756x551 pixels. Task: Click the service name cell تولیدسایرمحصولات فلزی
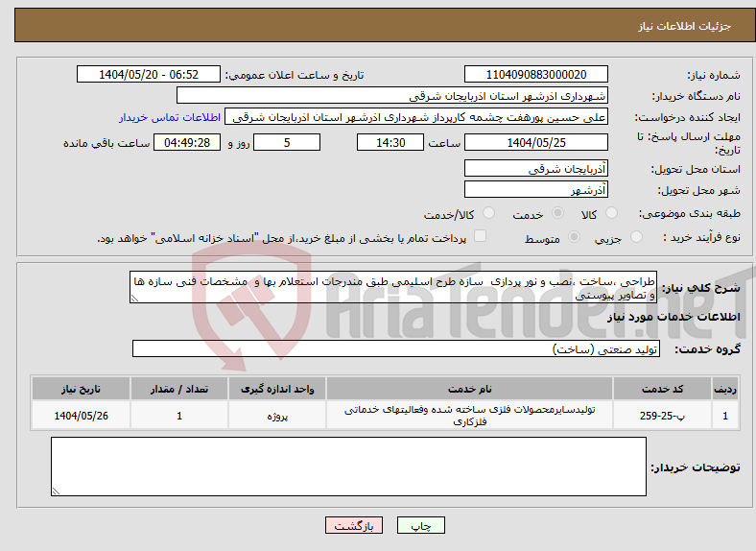click(x=469, y=416)
